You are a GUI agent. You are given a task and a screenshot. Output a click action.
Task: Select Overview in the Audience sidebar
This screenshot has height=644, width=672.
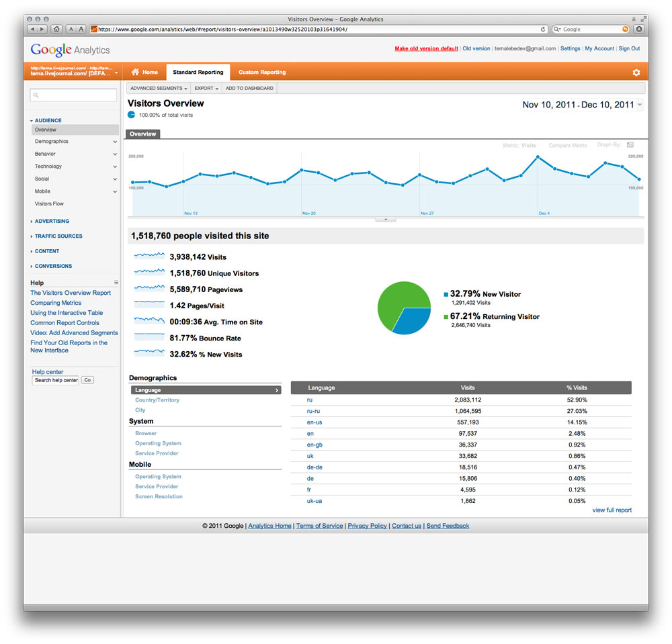coord(75,130)
